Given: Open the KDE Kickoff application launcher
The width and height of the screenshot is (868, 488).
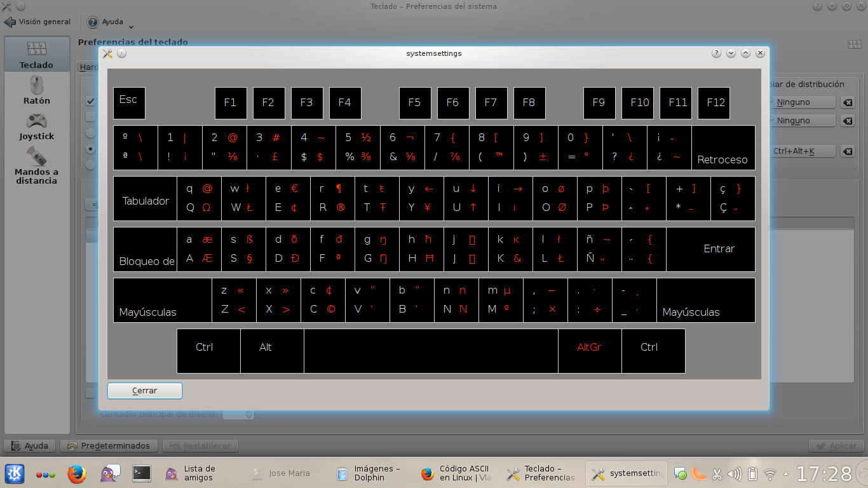Looking at the screenshot, I should [x=15, y=473].
